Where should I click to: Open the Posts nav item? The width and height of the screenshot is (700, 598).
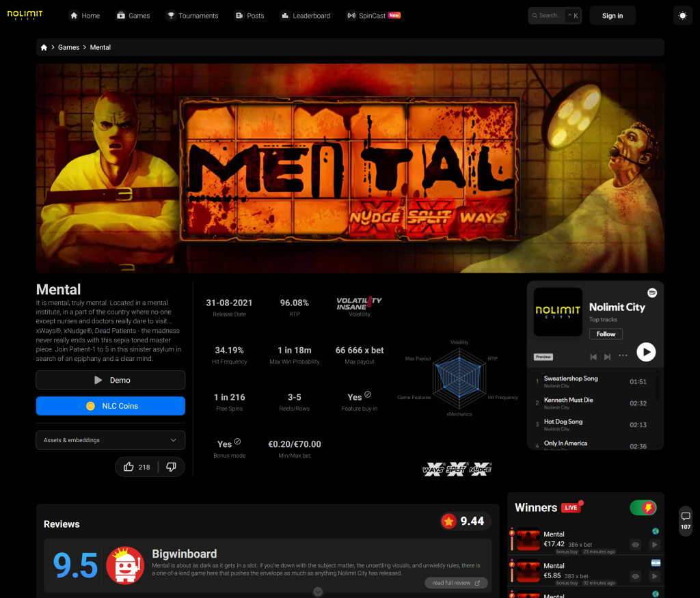pos(250,16)
